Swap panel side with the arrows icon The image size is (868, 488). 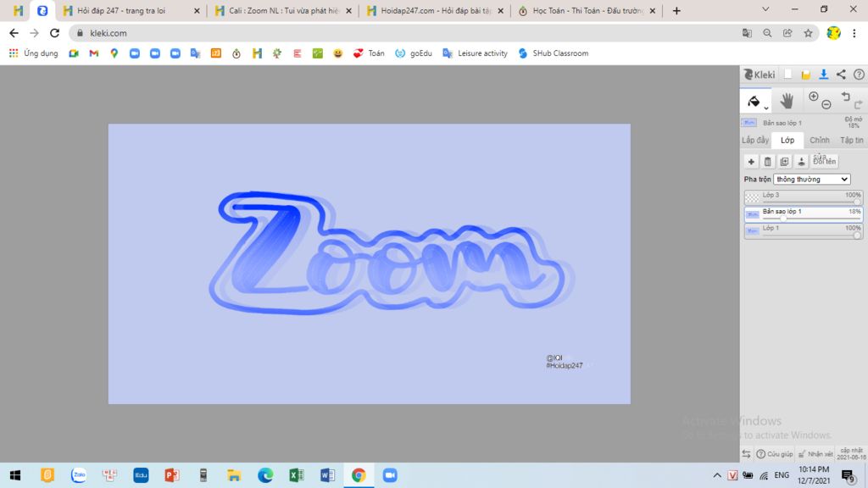tap(746, 454)
